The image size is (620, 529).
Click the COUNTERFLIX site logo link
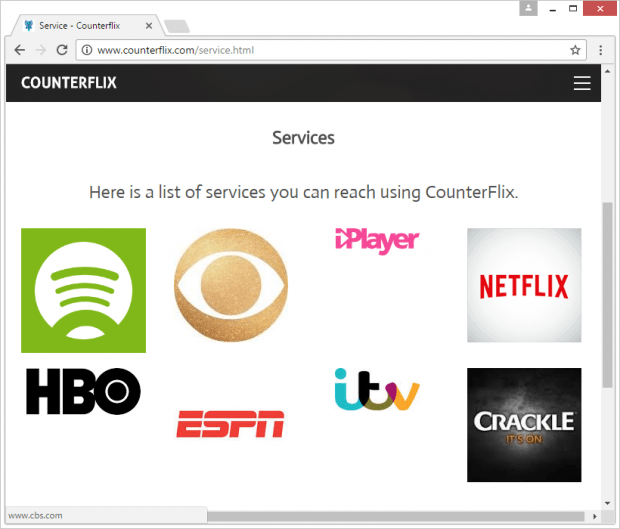pos(69,83)
